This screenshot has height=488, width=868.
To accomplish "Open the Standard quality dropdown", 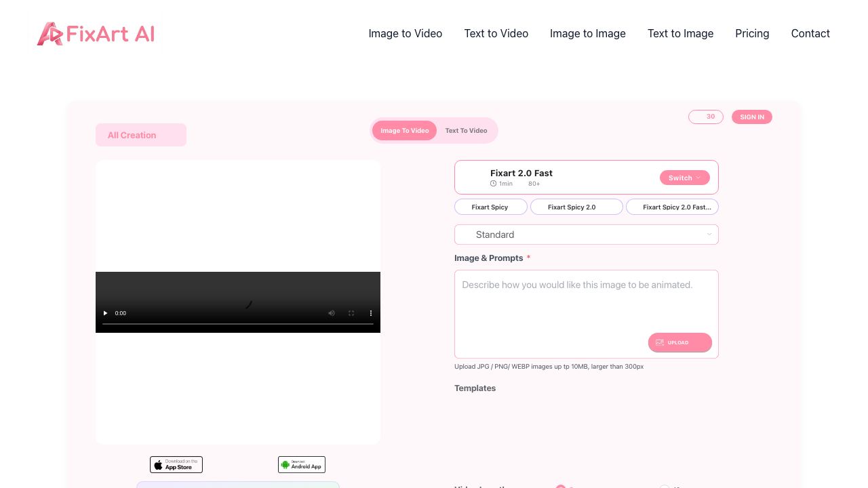I will (587, 235).
